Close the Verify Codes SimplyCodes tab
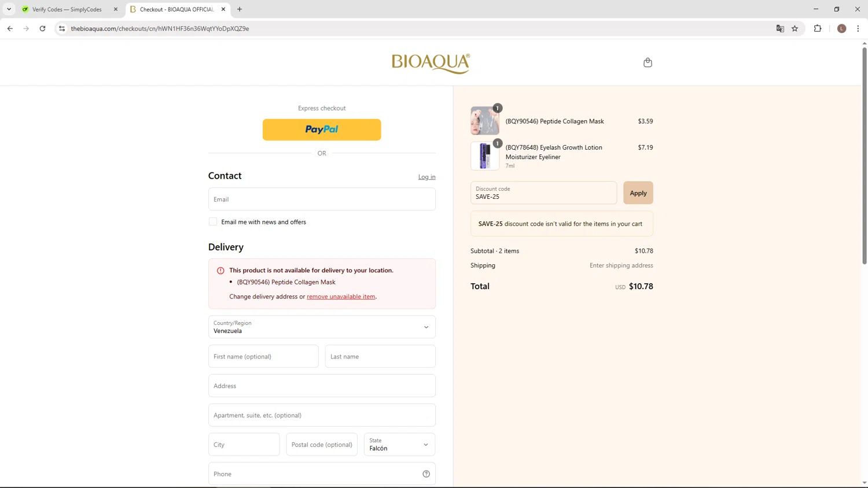Screen dimensions: 868x488 point(116,9)
